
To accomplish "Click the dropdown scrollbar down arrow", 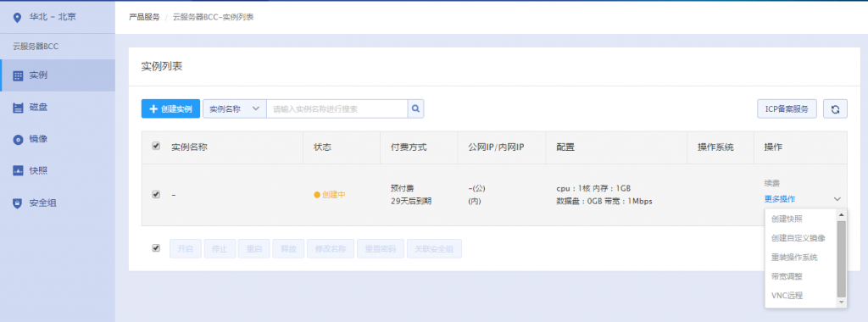I will click(842, 302).
